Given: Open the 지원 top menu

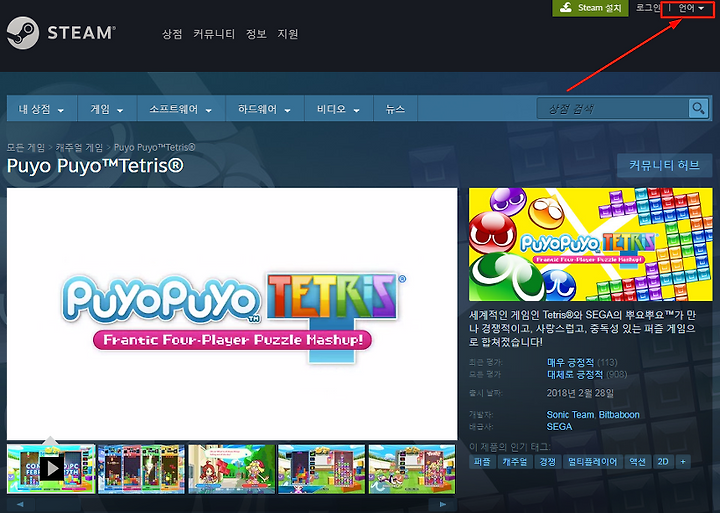Looking at the screenshot, I should pos(288,34).
